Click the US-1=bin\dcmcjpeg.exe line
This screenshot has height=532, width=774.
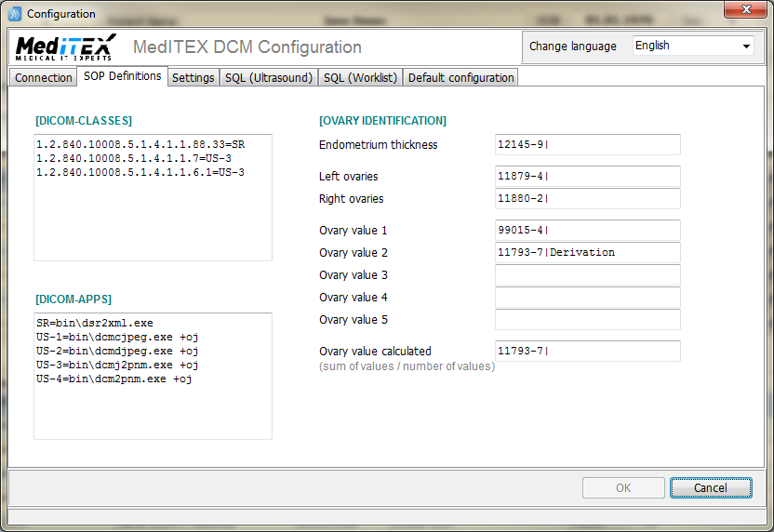117,337
